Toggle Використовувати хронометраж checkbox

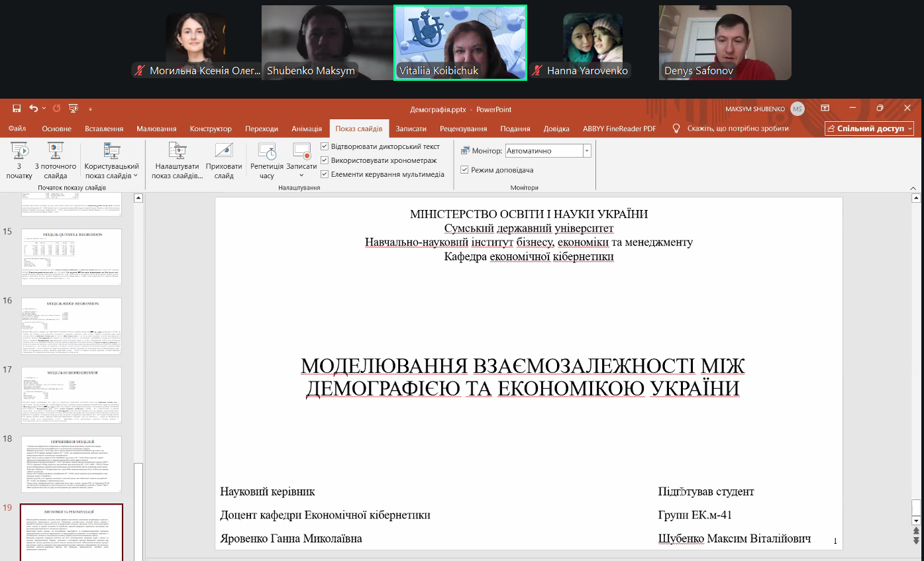click(x=325, y=160)
